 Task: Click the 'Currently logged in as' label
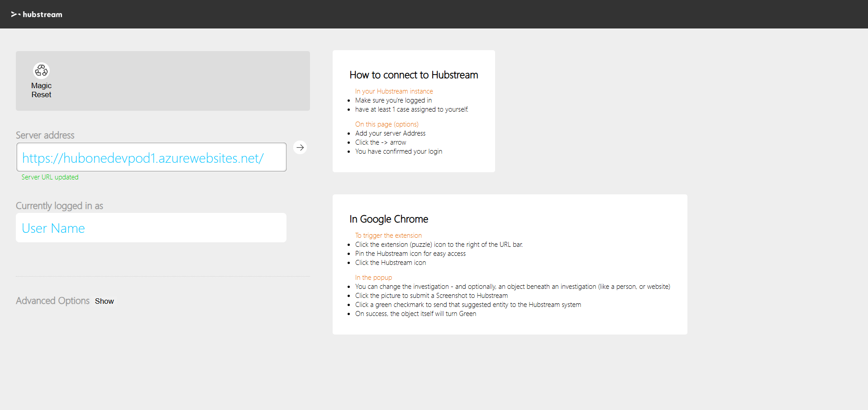59,206
